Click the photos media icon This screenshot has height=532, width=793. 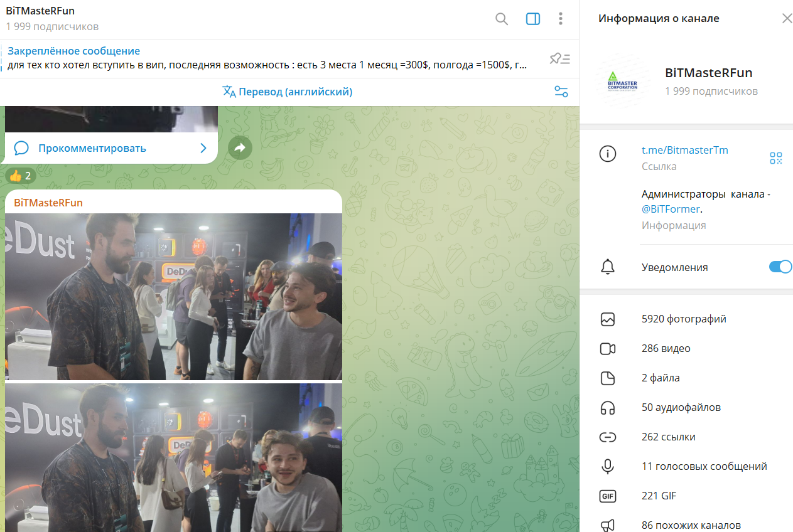coord(607,319)
